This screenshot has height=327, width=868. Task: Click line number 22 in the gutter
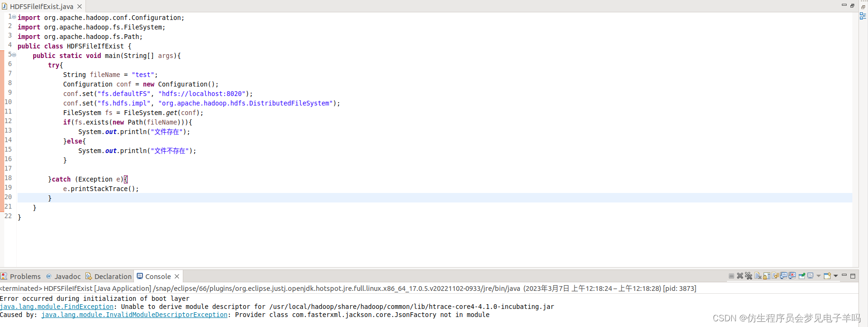(x=8, y=216)
